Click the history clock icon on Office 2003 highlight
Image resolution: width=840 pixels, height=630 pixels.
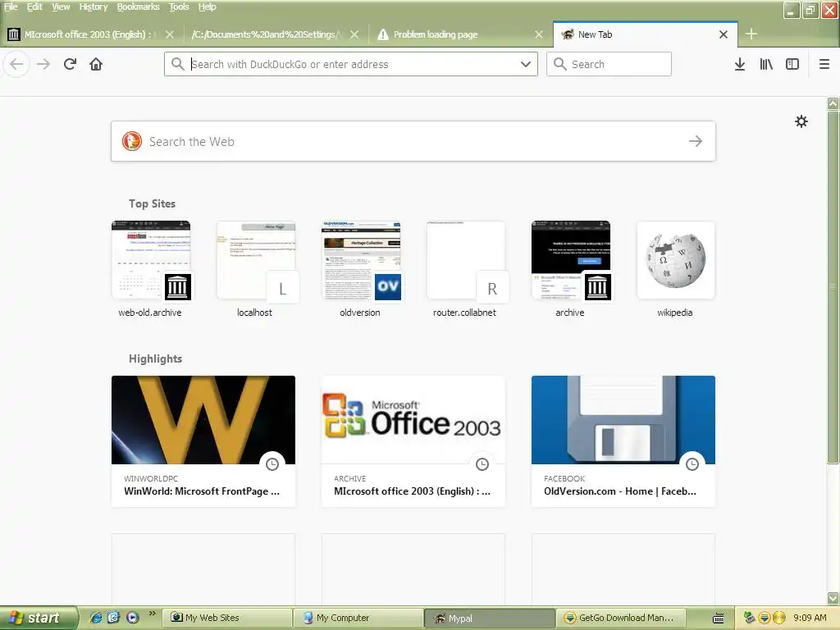coord(482,464)
